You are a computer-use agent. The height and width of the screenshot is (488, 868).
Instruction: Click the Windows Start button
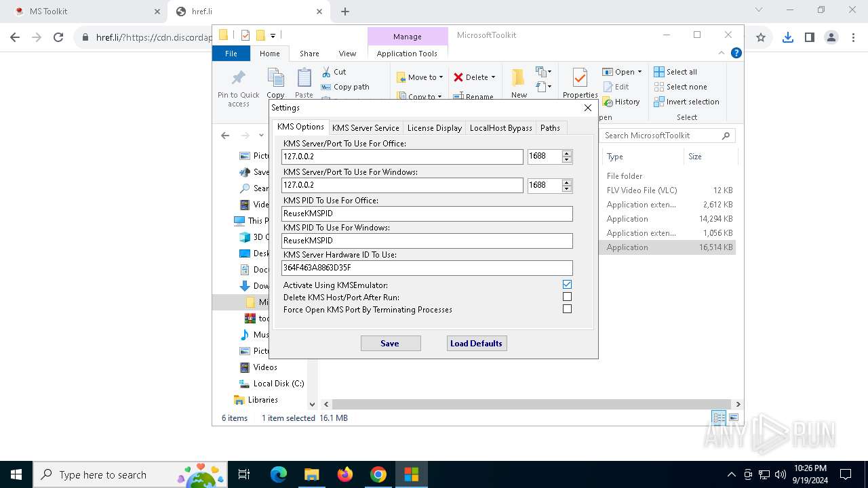(x=16, y=474)
